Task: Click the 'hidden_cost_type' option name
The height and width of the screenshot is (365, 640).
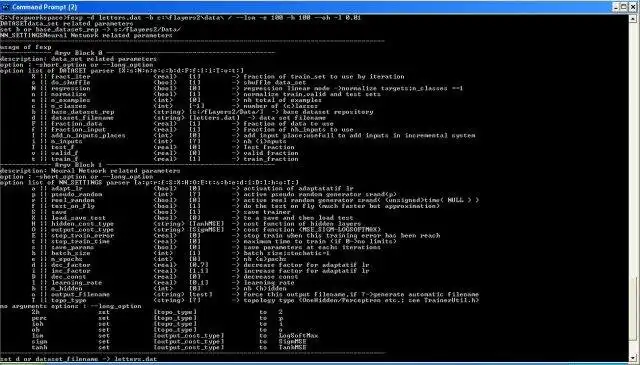Action: 82,224
